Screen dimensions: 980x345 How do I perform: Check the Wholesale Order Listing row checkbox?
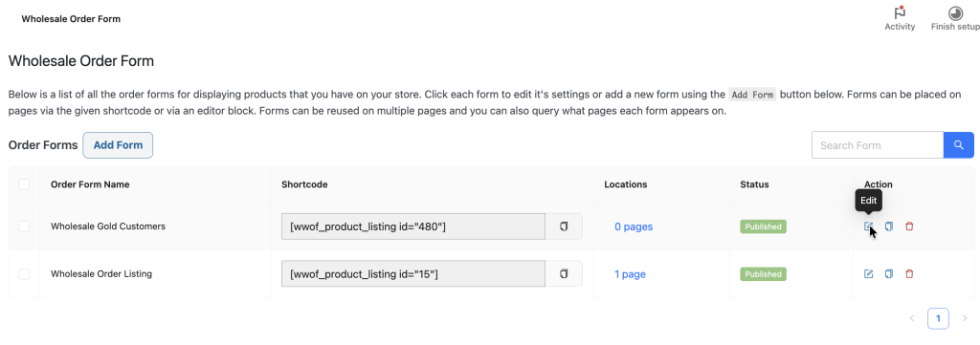point(24,274)
